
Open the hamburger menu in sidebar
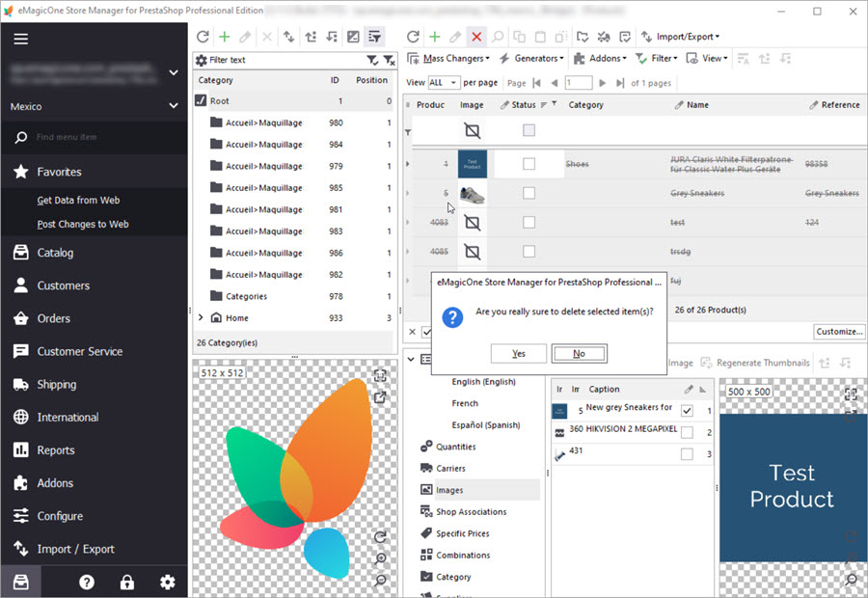coord(20,40)
